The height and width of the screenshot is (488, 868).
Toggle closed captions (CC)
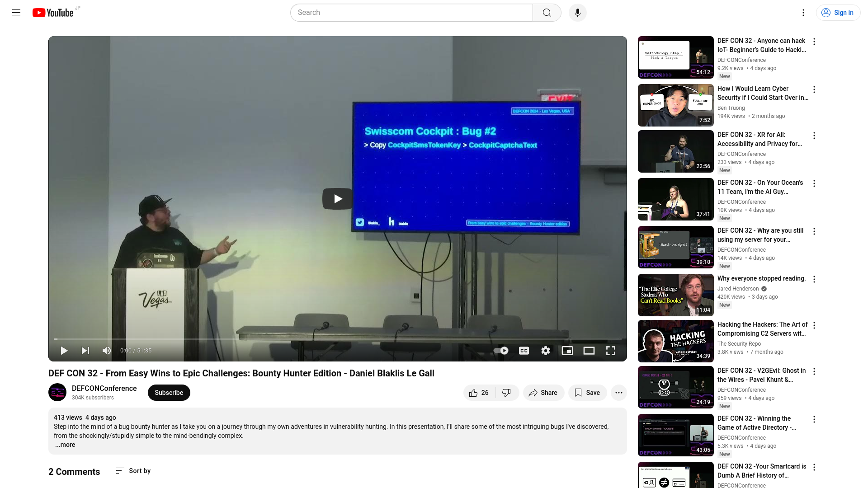click(x=524, y=351)
